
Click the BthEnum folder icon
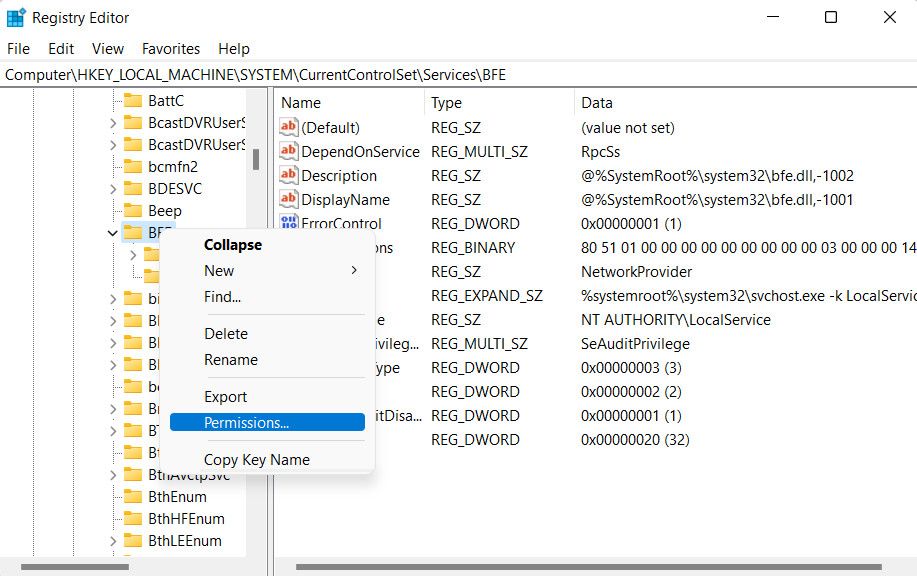coord(133,496)
